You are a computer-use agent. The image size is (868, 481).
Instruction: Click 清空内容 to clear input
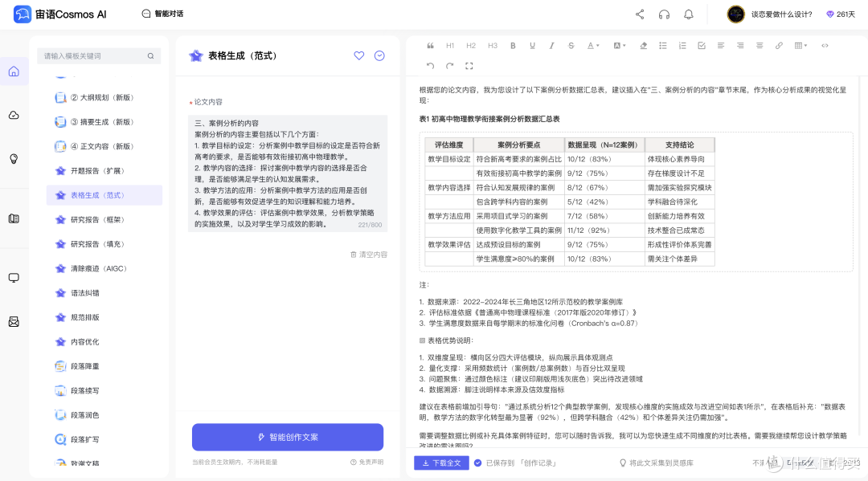click(x=369, y=255)
